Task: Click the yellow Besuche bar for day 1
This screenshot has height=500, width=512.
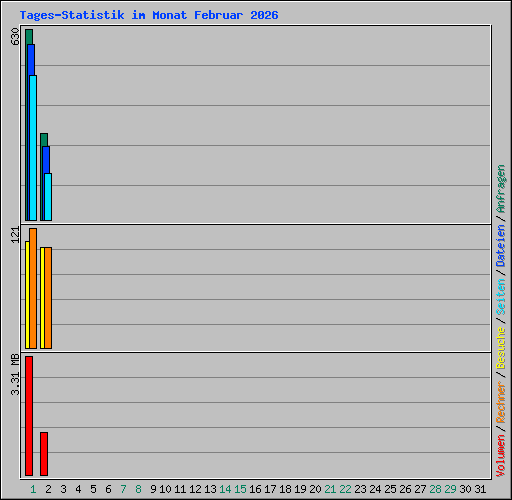Action: tap(27, 295)
